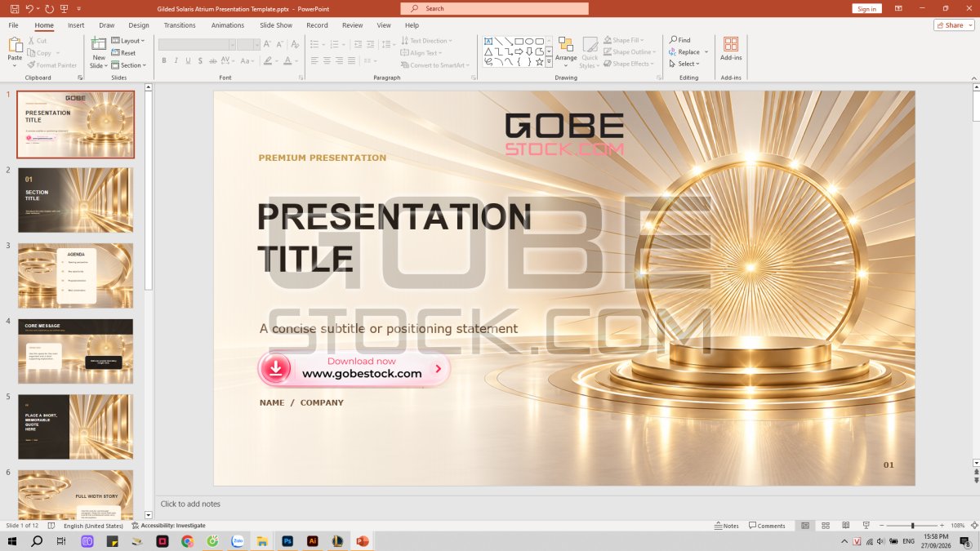Switch to the Animations tab
This screenshot has height=551, width=980.
228,25
